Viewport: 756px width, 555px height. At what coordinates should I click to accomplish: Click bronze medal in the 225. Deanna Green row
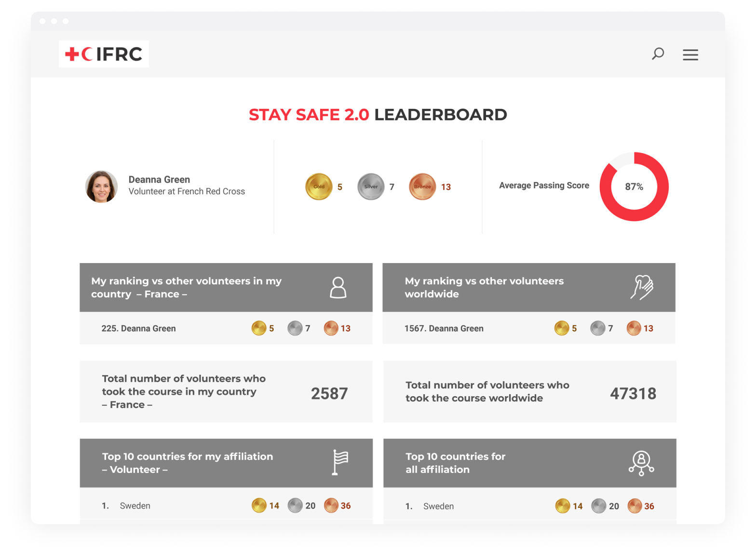tap(331, 328)
